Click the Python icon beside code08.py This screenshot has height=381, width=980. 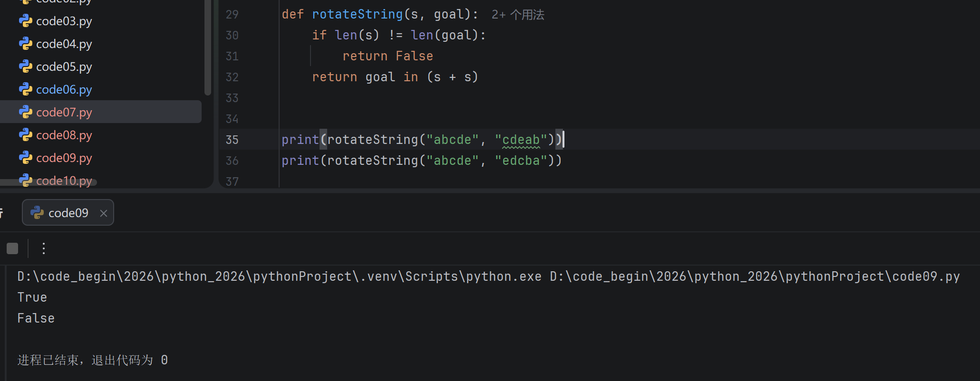point(25,135)
